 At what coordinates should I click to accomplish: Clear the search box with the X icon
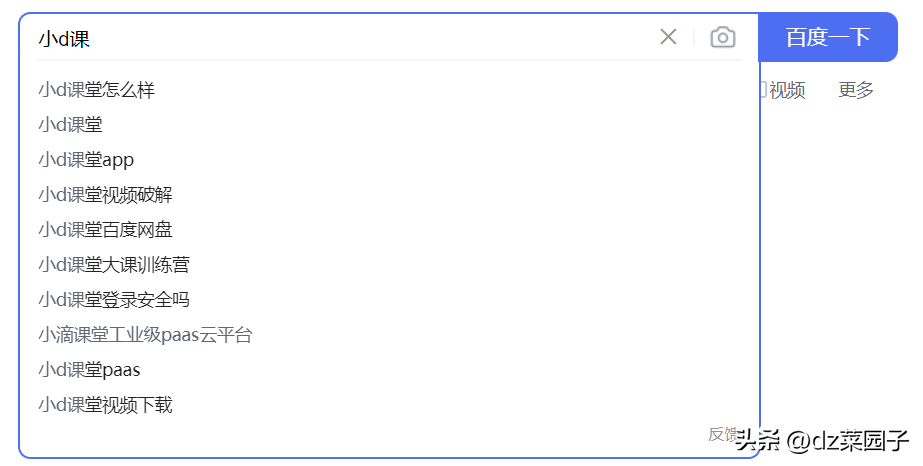click(668, 38)
